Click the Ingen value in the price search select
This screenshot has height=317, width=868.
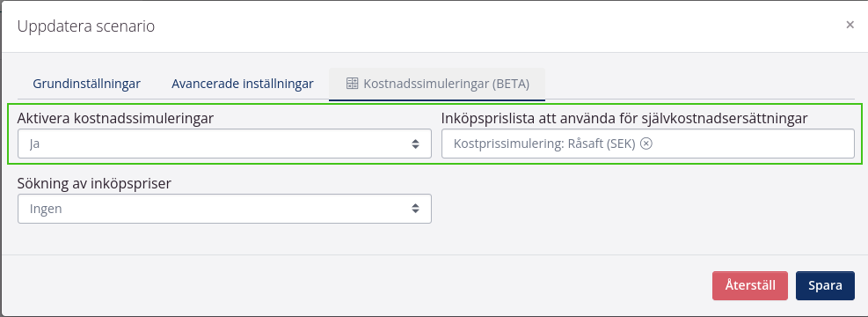click(46, 209)
